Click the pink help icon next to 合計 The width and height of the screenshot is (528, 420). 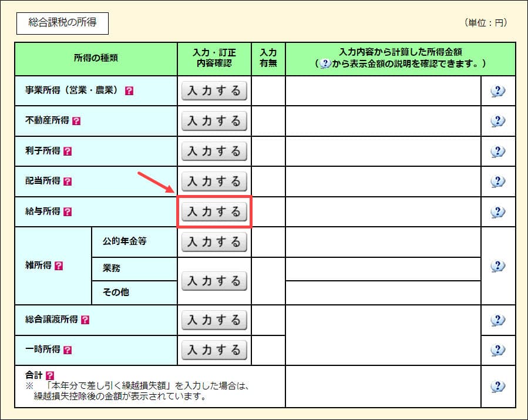pos(49,375)
